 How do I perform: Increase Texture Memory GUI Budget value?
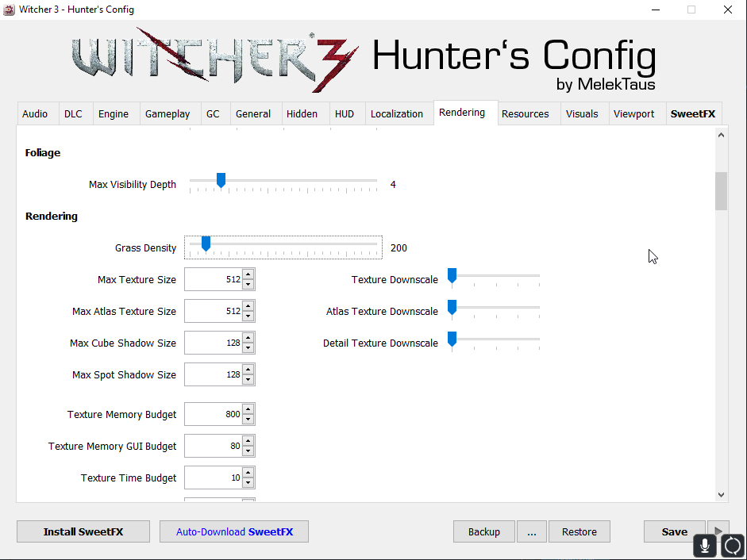click(x=248, y=440)
